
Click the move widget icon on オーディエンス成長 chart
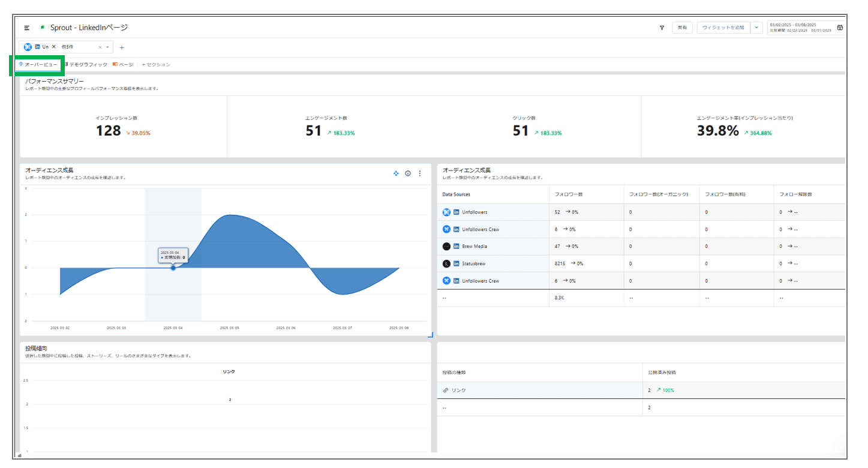tap(396, 173)
